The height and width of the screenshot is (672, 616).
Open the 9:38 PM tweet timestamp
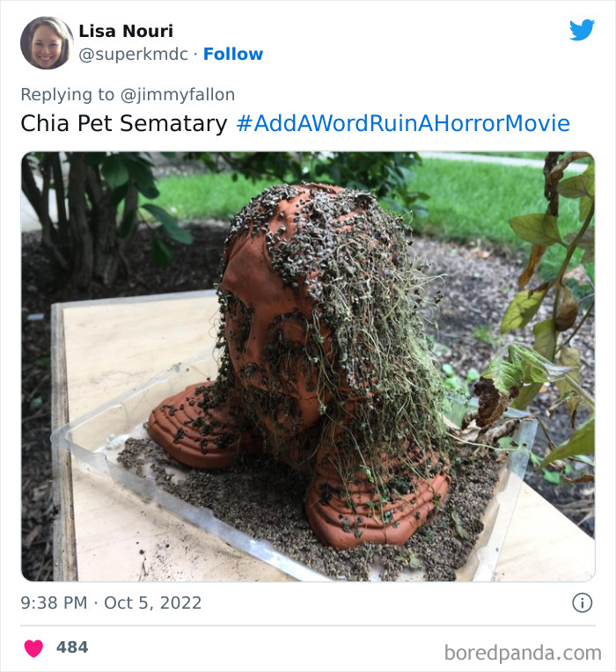click(x=54, y=603)
